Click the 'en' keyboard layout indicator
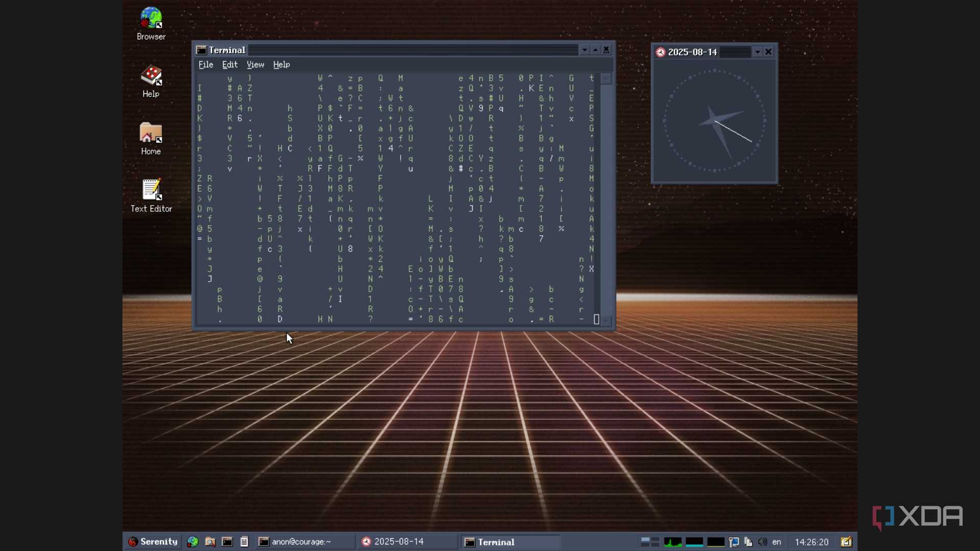Image resolution: width=980 pixels, height=551 pixels. [x=777, y=542]
